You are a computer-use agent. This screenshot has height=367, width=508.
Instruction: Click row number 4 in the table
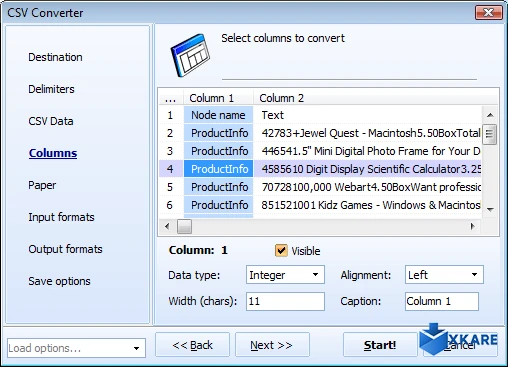pyautogui.click(x=171, y=169)
